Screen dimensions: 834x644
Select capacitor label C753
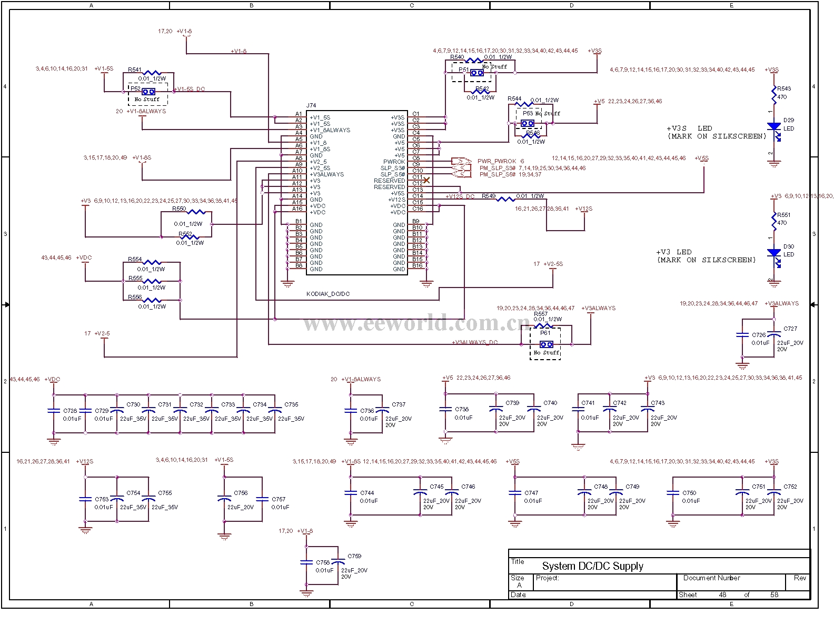pyautogui.click(x=102, y=499)
